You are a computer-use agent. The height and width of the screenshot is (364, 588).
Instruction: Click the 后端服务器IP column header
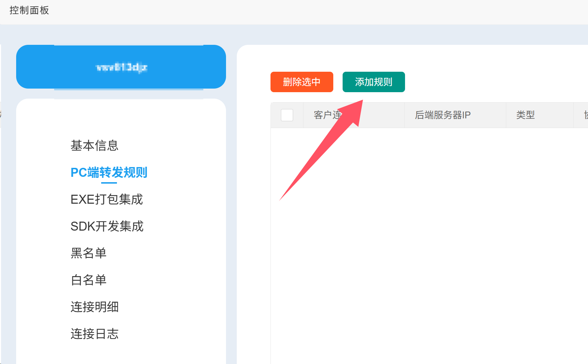(442, 115)
